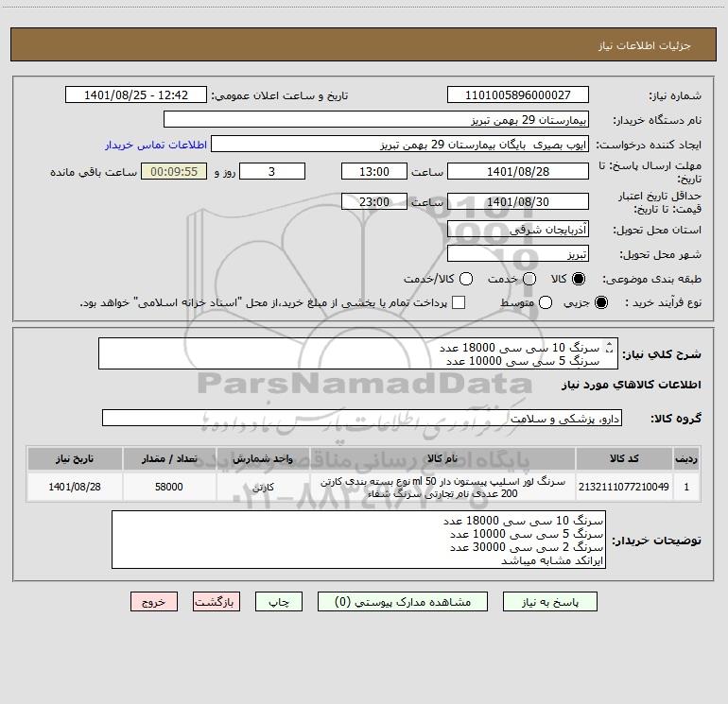Click the ایجاد کننده درخواست field
The width and height of the screenshot is (728, 704).
tap(400, 145)
